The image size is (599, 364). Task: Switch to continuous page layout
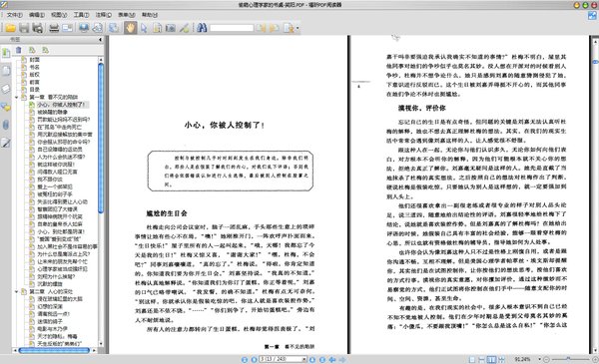point(482,359)
